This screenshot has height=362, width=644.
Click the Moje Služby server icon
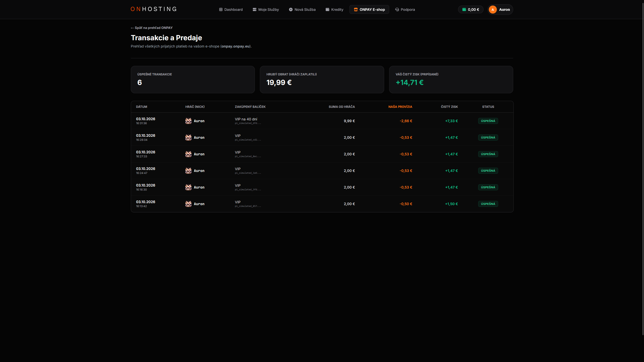coord(255,10)
